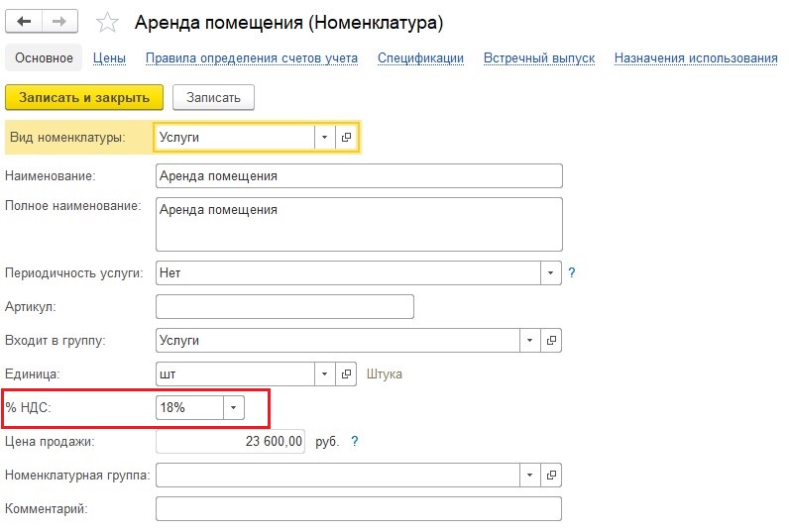This screenshot has width=789, height=532.
Task: Open the Спецификации tab
Action: (x=420, y=58)
